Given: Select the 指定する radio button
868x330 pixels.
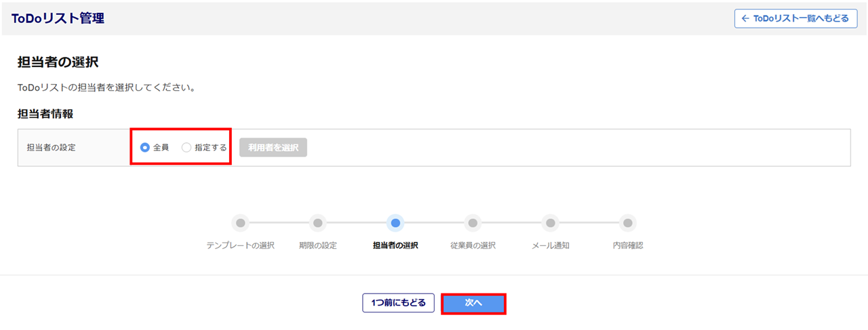Looking at the screenshot, I should [186, 148].
